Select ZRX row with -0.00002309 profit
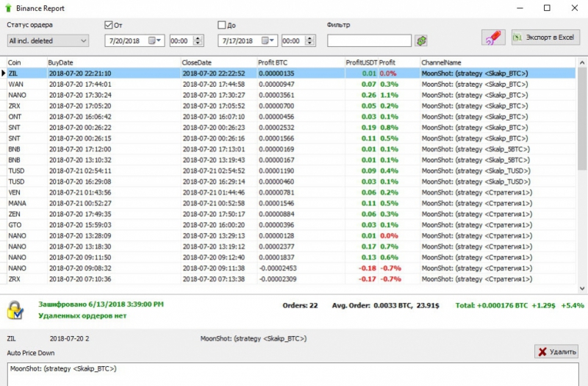 coord(291,279)
